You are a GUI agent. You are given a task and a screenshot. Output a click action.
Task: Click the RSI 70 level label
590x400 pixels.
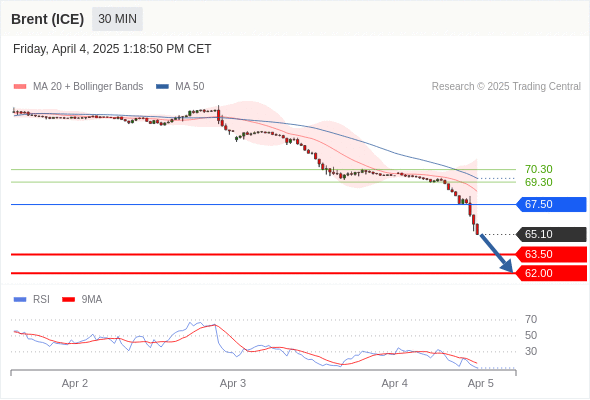pos(531,319)
